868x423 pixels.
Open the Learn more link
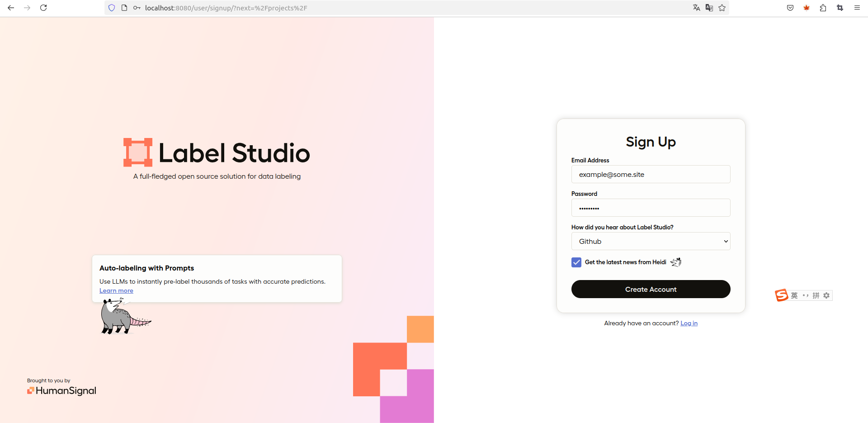[x=116, y=291]
